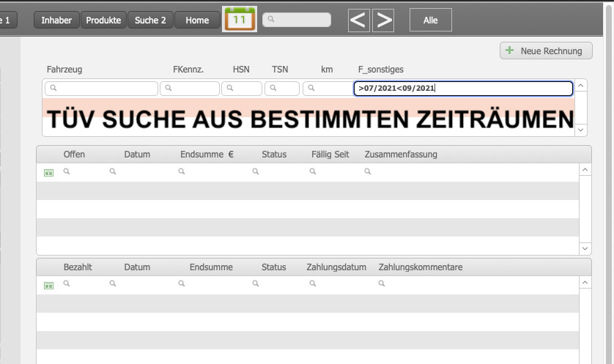Create a new invoice with Neue Rechnung

(546, 51)
